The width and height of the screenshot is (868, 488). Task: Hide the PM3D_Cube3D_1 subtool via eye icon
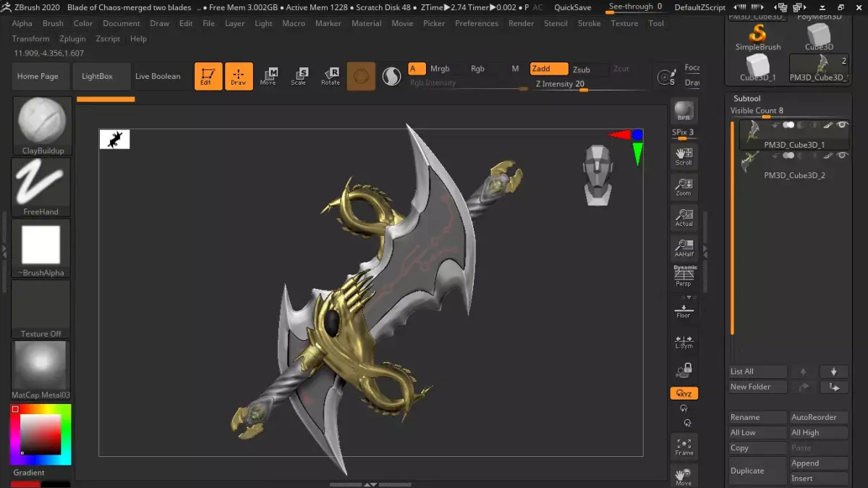pos(842,125)
